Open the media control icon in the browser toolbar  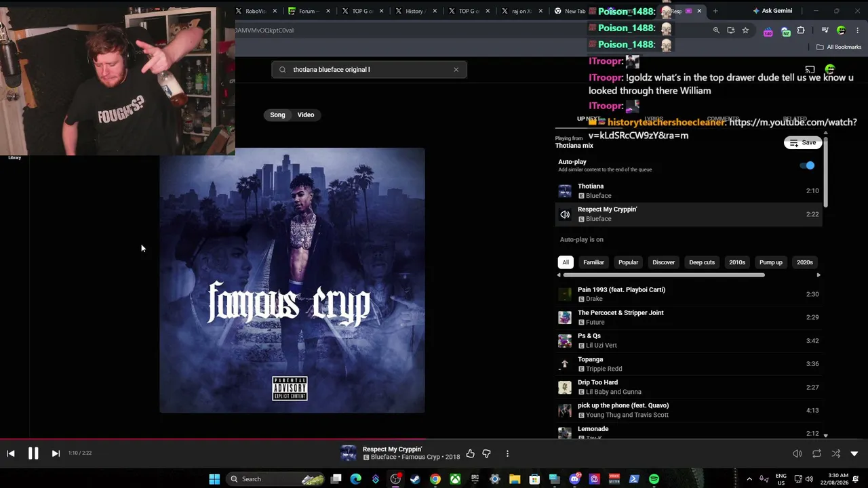(x=825, y=30)
